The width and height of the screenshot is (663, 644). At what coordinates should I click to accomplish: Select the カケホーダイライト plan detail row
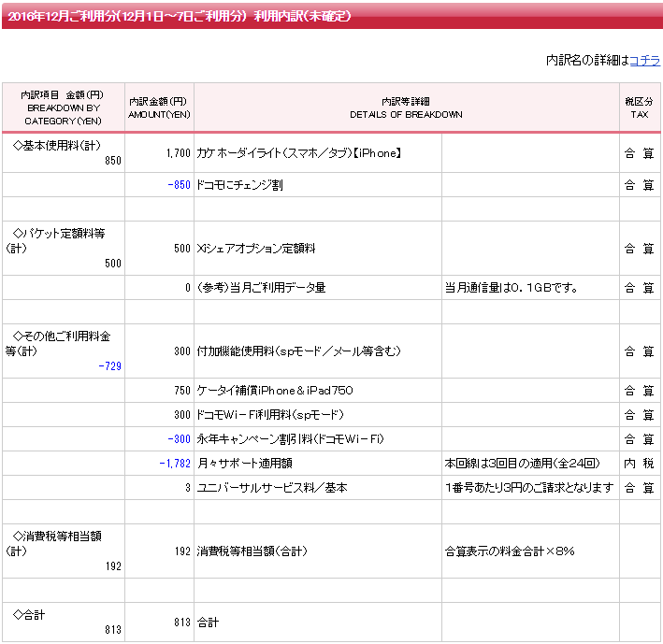click(x=299, y=153)
